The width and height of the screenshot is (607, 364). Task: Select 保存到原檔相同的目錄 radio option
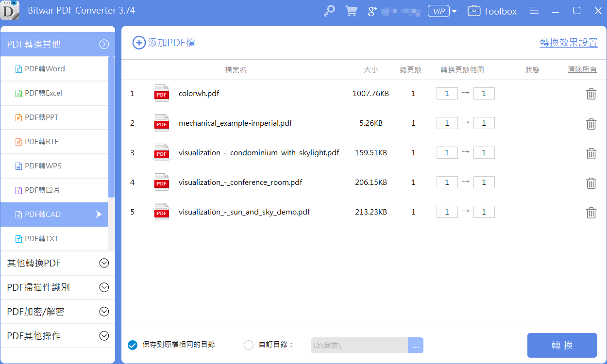[x=133, y=345]
